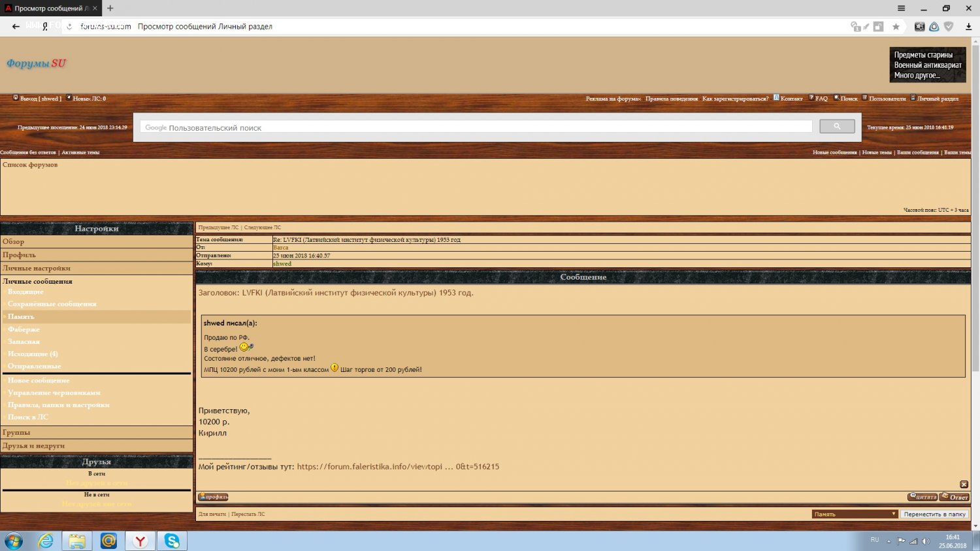
Task: Click the Цитата quote button
Action: click(923, 497)
